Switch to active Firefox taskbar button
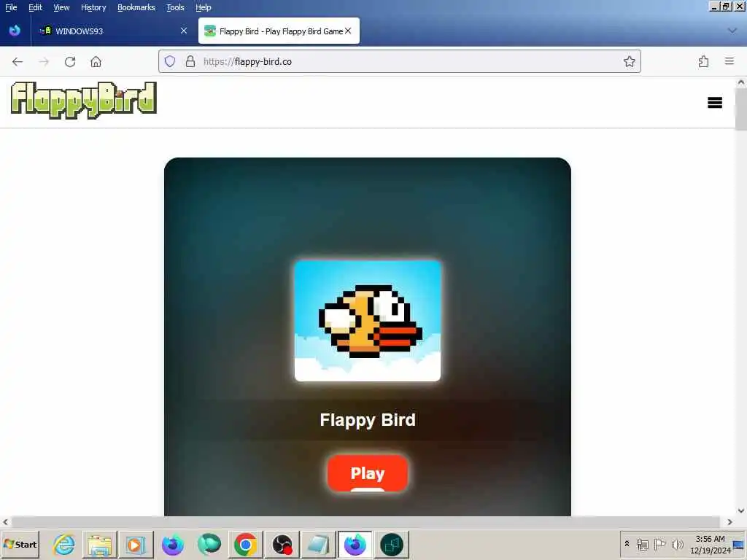 click(355, 544)
